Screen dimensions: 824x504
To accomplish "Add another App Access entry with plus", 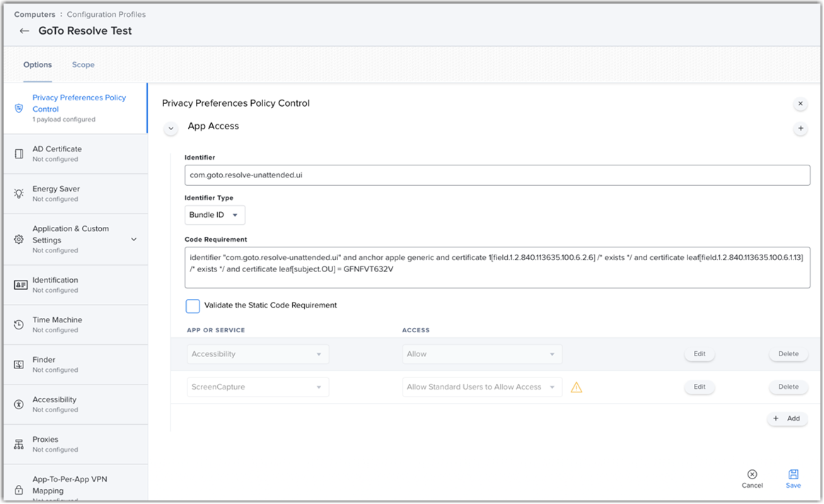I will 801,128.
